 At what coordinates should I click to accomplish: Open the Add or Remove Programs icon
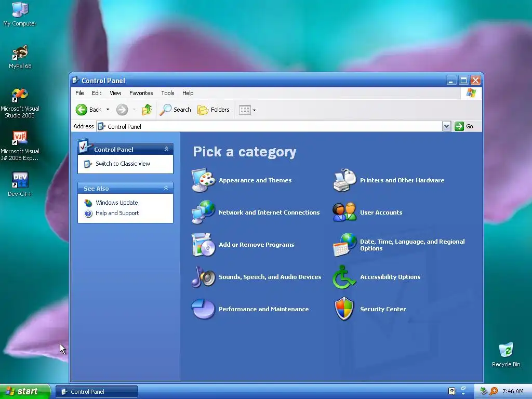point(203,245)
